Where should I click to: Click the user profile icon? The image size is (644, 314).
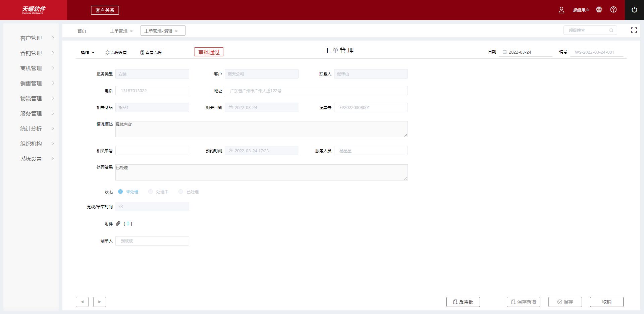561,10
